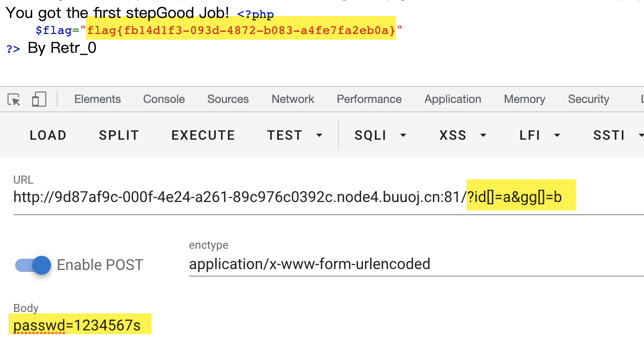Toggle the device toolbar icon
The image size is (644, 337).
[x=39, y=99]
